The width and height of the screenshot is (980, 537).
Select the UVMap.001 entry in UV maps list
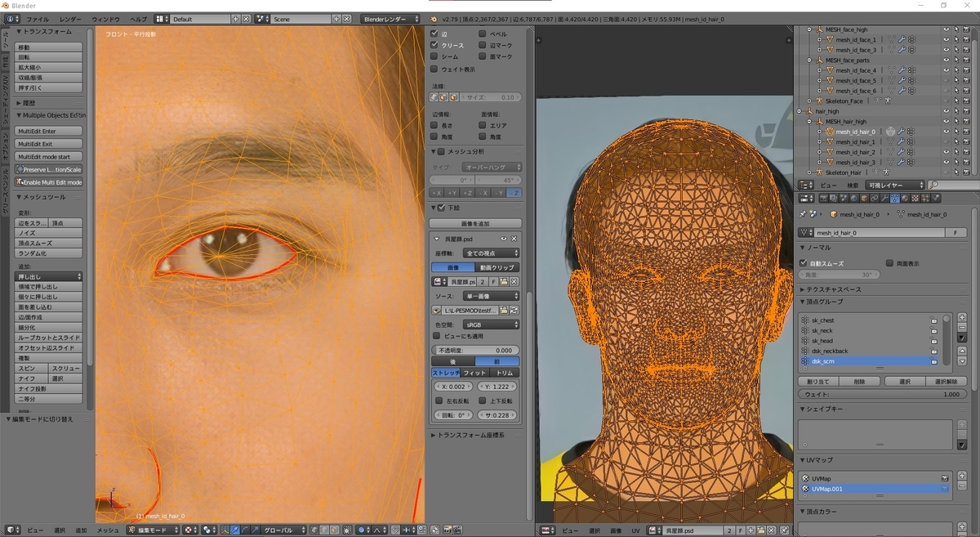click(875, 489)
